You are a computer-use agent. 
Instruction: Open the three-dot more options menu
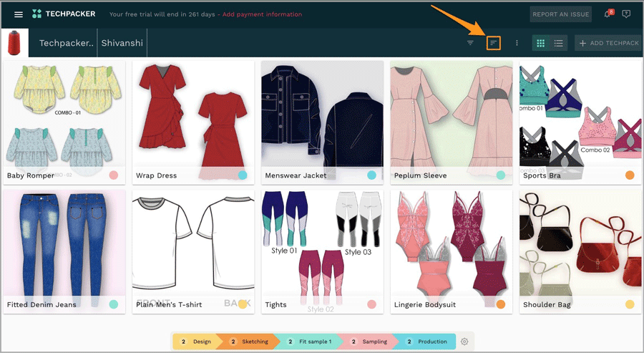pos(517,43)
